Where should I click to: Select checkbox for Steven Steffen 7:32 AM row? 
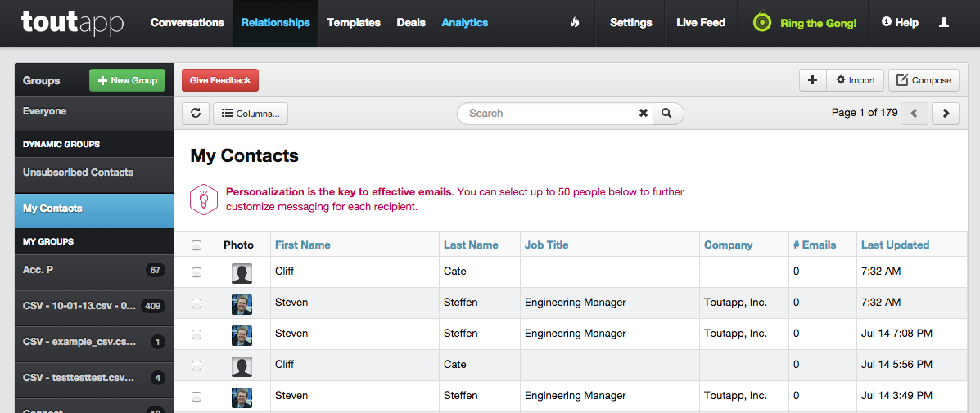(x=196, y=303)
